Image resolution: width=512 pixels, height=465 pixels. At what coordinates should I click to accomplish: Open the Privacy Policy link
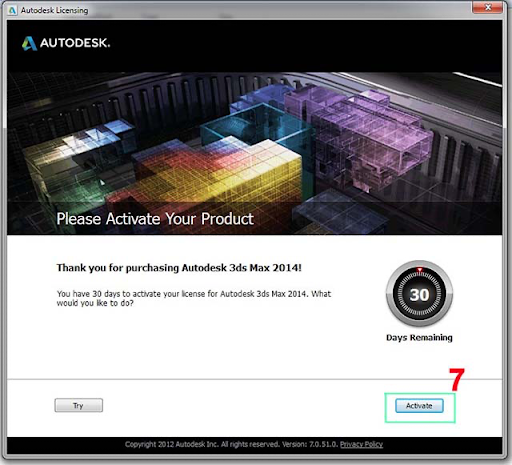361,444
